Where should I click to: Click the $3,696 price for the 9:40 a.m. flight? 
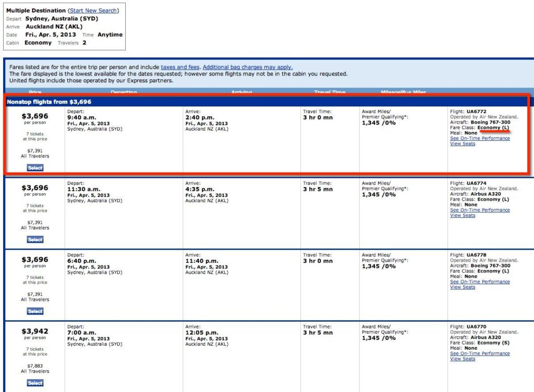35,116
